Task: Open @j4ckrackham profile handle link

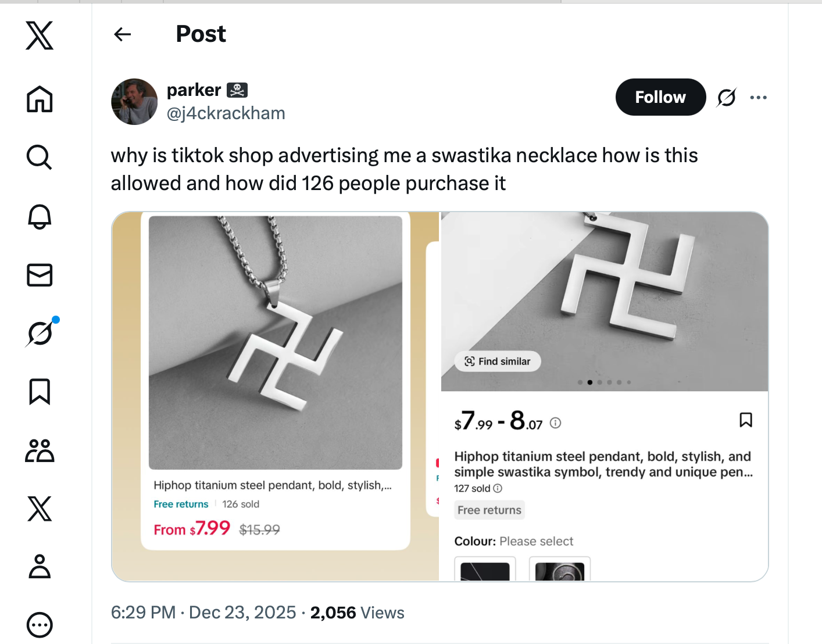Action: (x=226, y=113)
